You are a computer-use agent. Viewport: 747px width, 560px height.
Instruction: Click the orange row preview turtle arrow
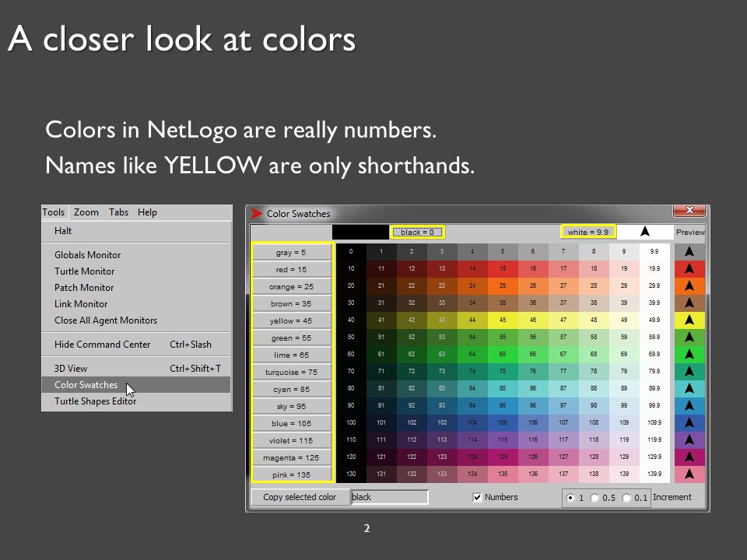[x=689, y=285]
